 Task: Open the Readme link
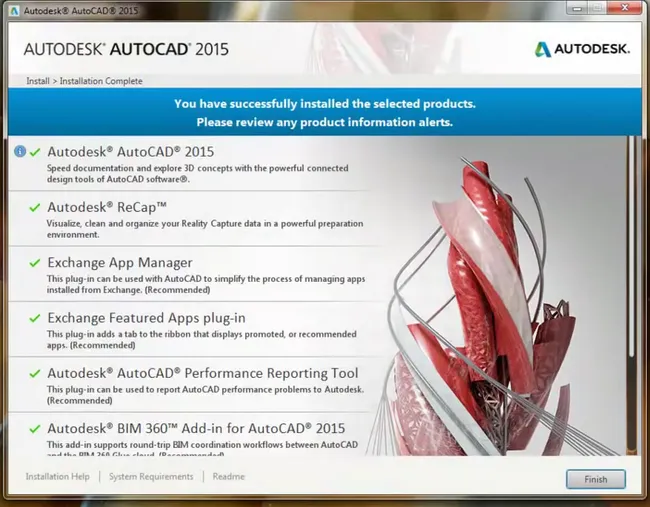(x=228, y=477)
